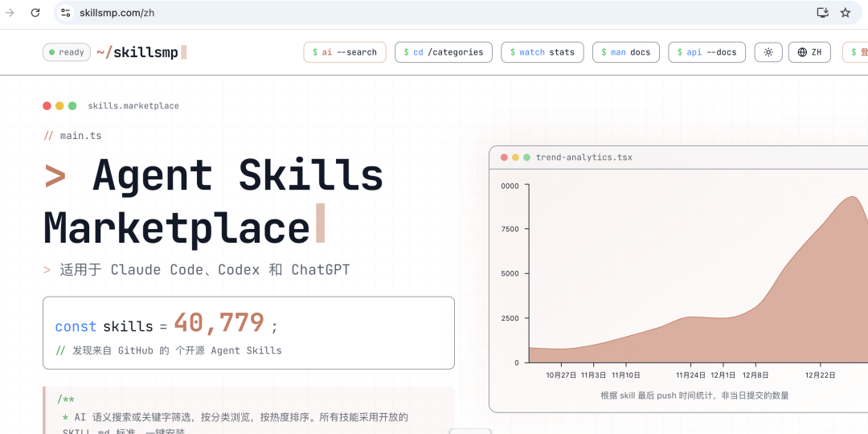The height and width of the screenshot is (434, 868).
Task: Open man docs nav item
Action: pyautogui.click(x=626, y=52)
